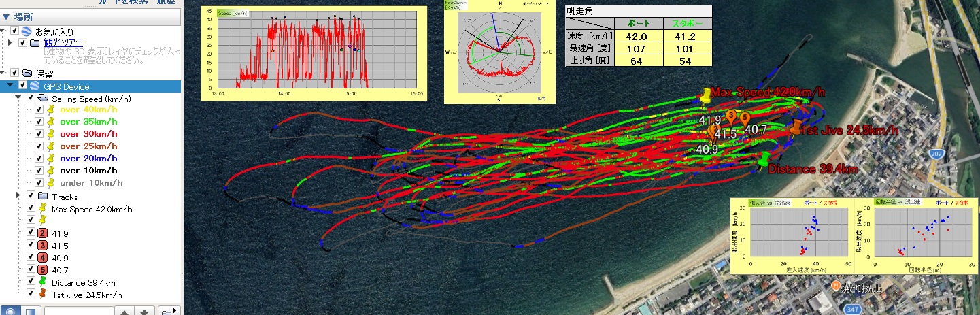Click red number 2 icon beside 41.9
The width and height of the screenshot is (980, 315).
(42, 233)
